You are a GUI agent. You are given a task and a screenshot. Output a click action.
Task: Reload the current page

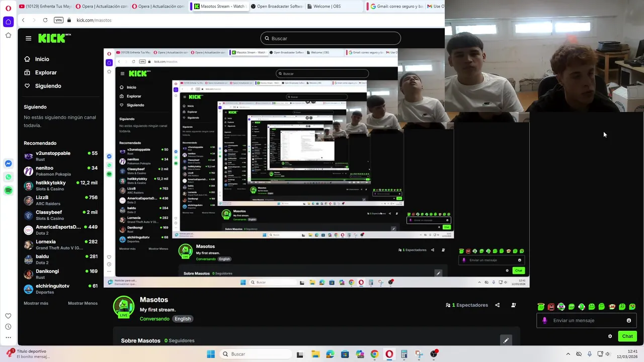tap(45, 20)
